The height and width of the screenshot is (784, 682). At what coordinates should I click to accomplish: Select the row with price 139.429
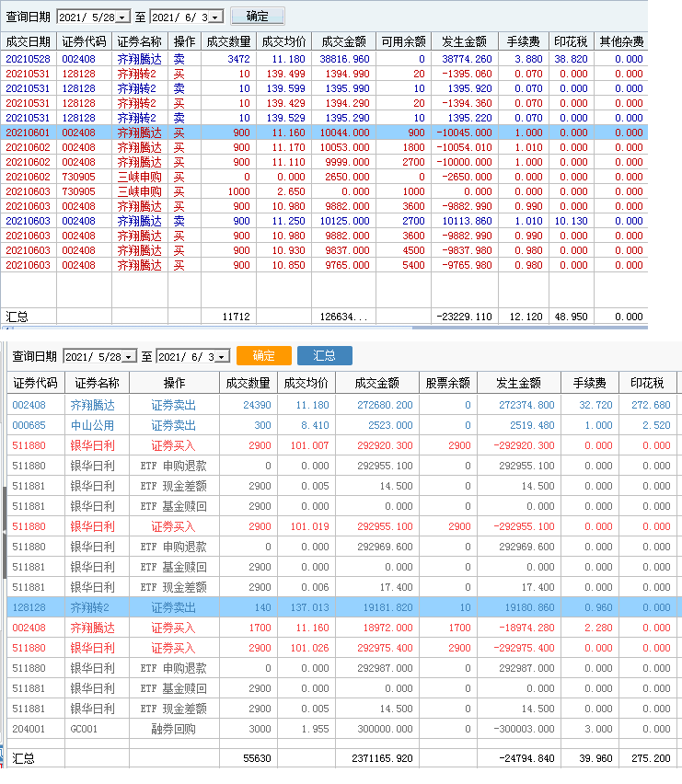click(x=324, y=103)
